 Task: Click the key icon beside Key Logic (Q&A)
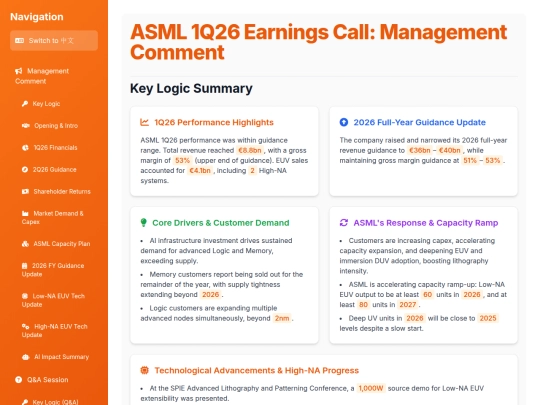pyautogui.click(x=25, y=402)
